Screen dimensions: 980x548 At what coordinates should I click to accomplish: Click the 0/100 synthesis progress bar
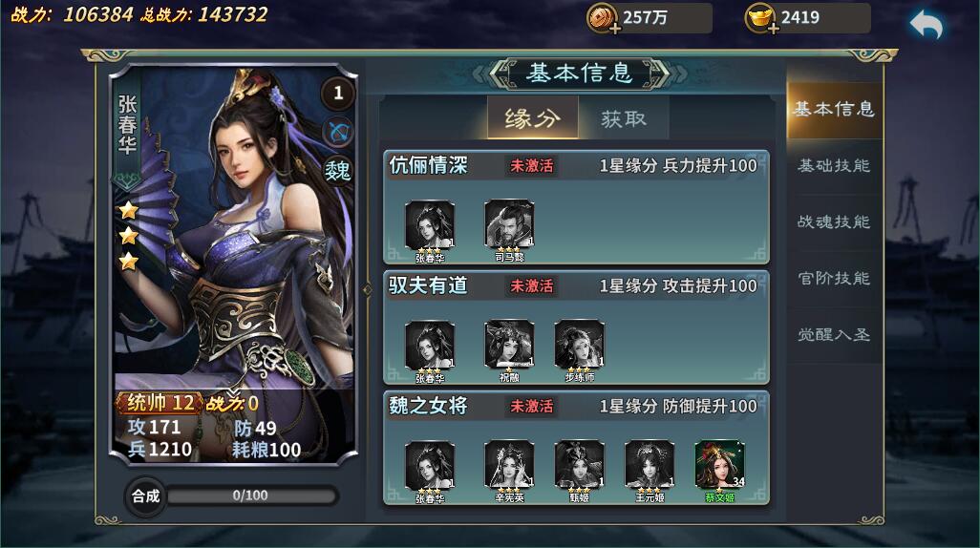(x=252, y=495)
